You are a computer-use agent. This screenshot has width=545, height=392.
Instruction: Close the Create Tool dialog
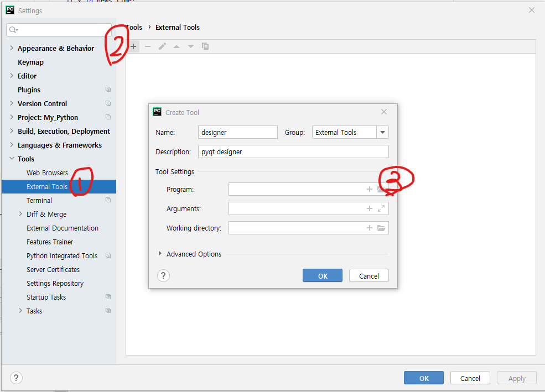tap(384, 112)
